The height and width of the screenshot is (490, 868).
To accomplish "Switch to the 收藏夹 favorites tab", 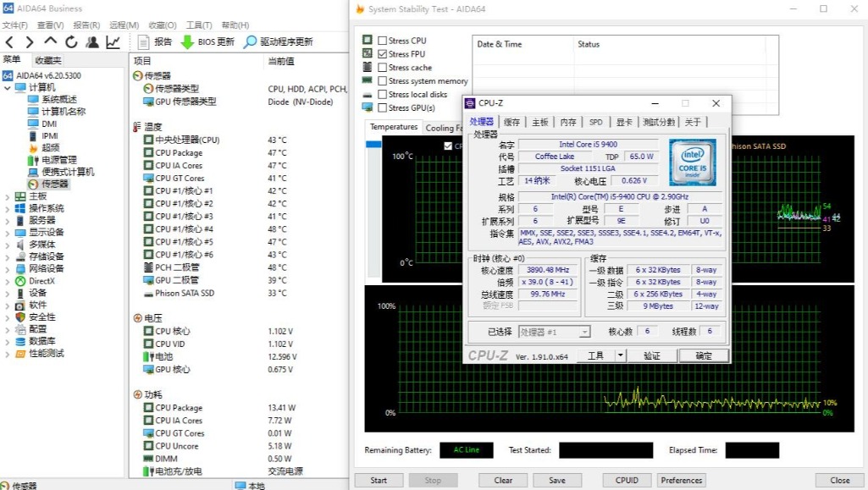I will point(48,60).
